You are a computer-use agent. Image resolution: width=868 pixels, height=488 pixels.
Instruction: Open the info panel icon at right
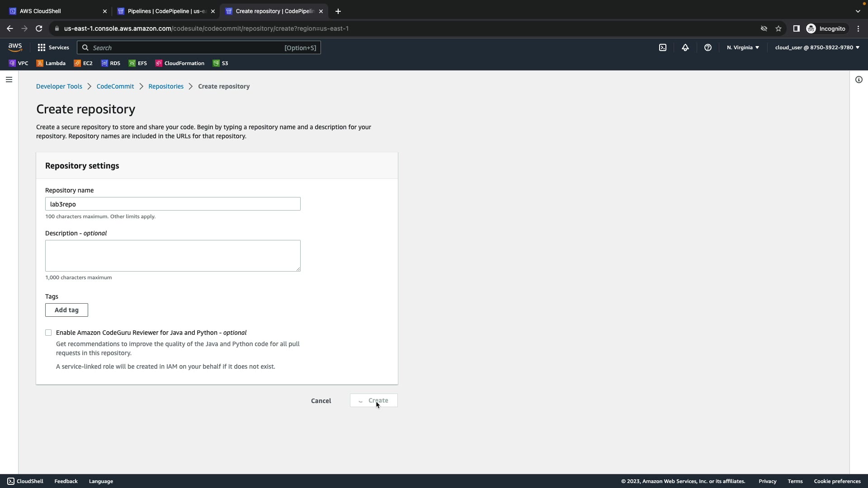(x=859, y=80)
